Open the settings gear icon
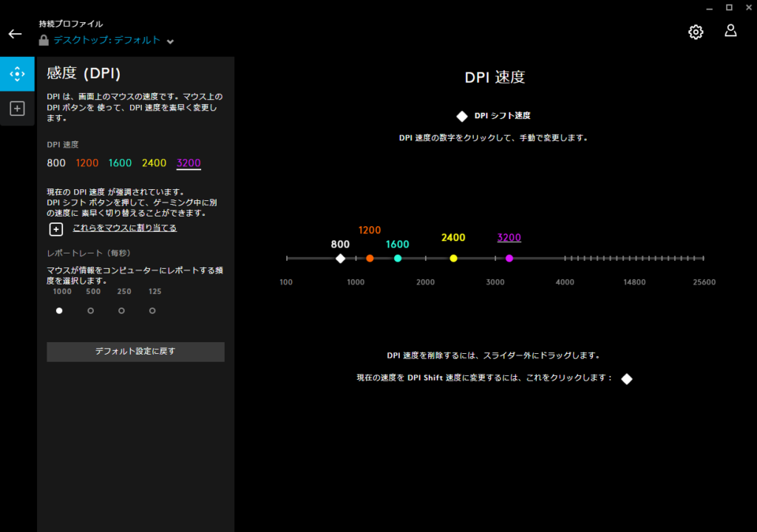The width and height of the screenshot is (757, 532). [x=696, y=32]
